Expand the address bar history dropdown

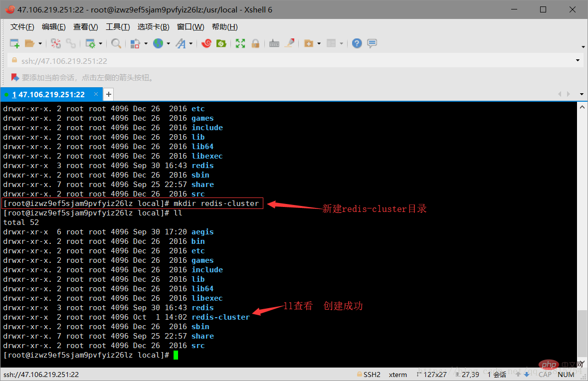[x=578, y=60]
